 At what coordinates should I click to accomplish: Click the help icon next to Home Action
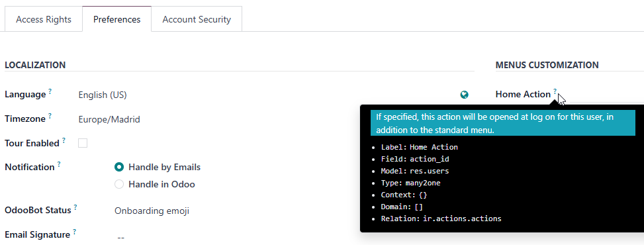(555, 91)
